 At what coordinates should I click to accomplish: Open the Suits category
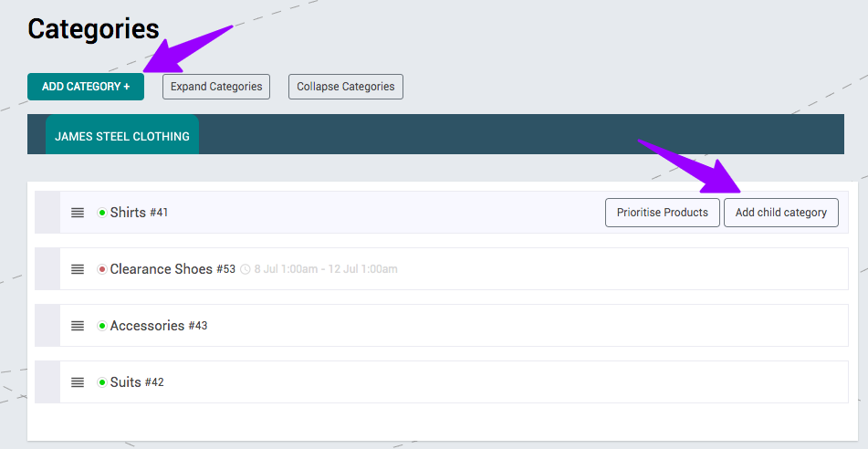tap(126, 382)
